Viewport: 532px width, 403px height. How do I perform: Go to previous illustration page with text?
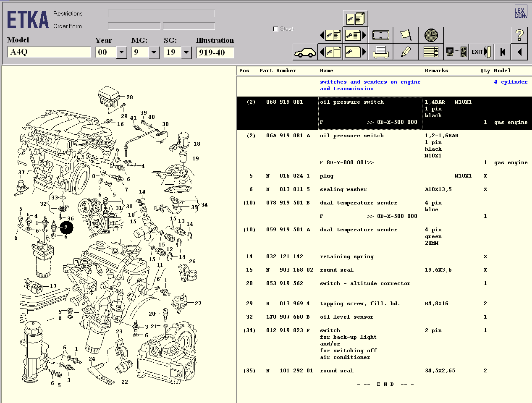pos(330,35)
